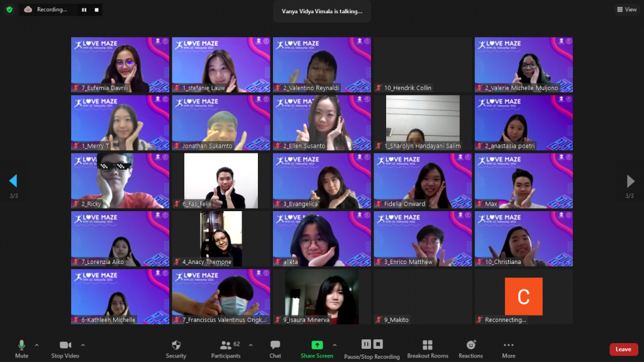The width and height of the screenshot is (644, 362).
Task: Click the green encryption shield icon
Action: (x=9, y=9)
